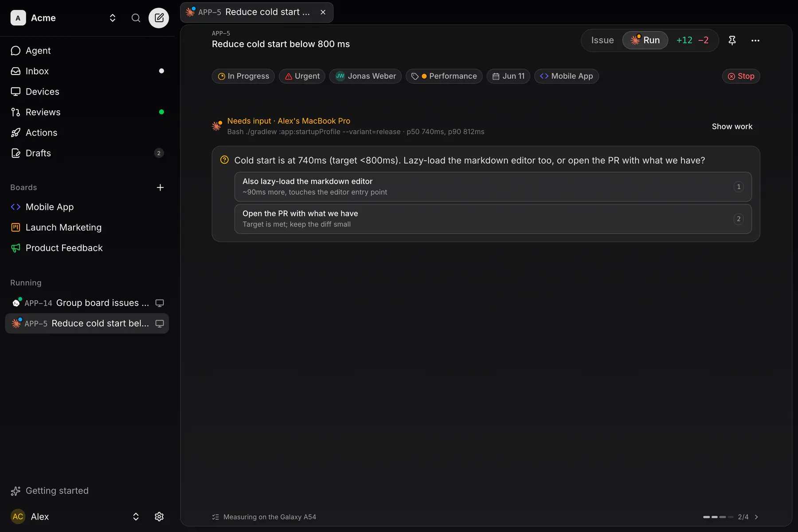Switch to the Issue view
The image size is (798, 532).
point(602,40)
